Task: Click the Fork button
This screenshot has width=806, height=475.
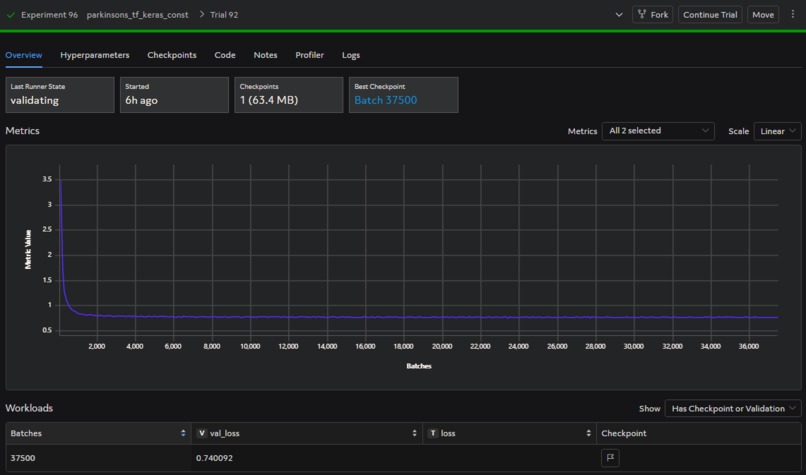Action: tap(653, 14)
